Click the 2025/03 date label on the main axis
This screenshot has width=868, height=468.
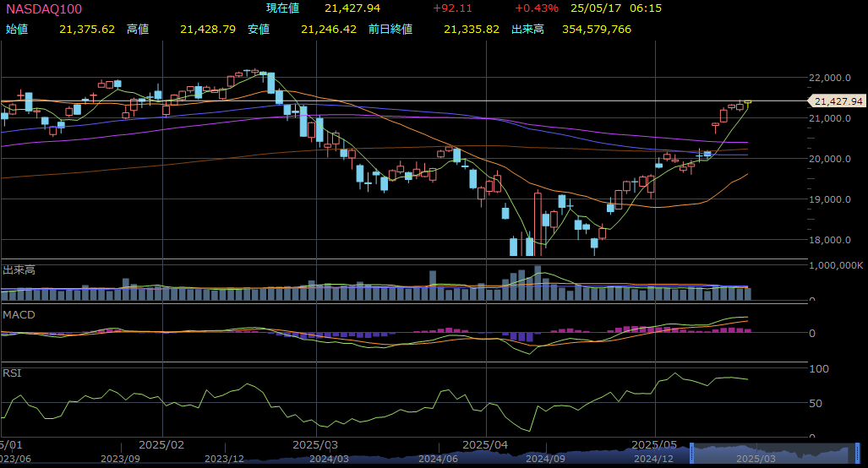(x=315, y=444)
